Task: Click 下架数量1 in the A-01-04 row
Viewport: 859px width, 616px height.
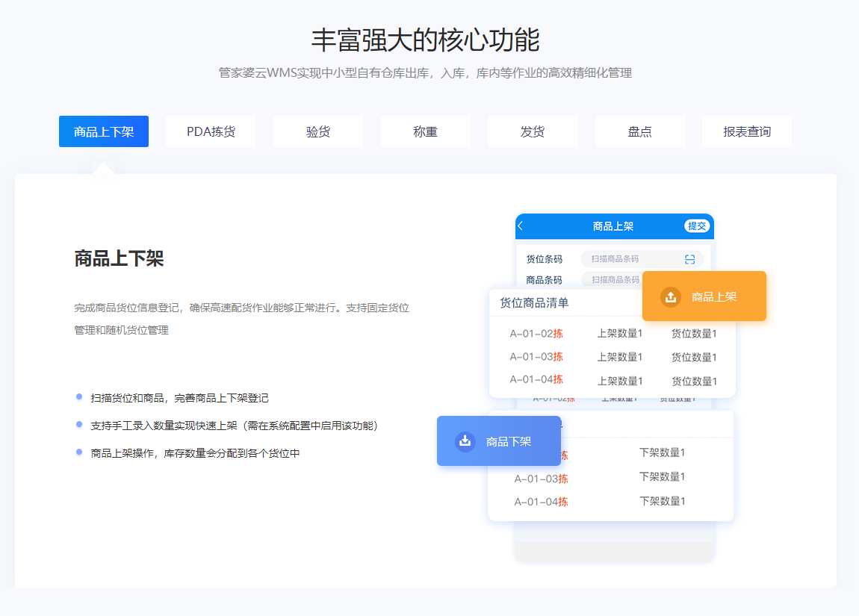Action: pyautogui.click(x=662, y=500)
